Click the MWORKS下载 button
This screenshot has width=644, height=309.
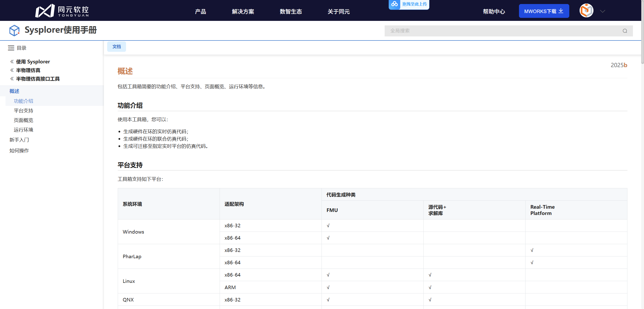coord(544,11)
